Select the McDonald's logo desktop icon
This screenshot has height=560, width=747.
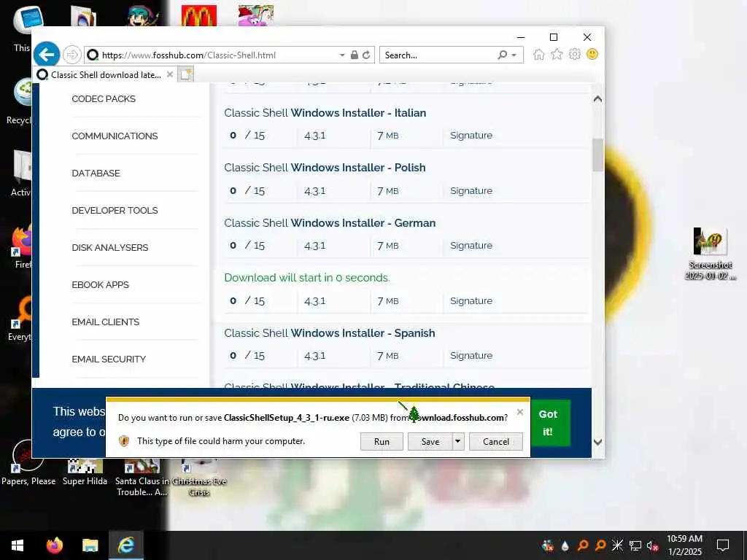(199, 15)
